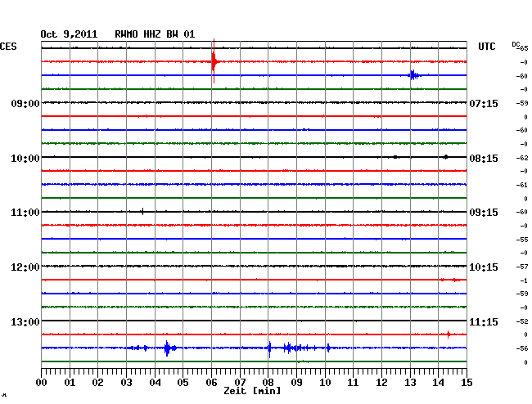Viewport: 532px width, 404px height.
Task: Click the 10:15 UTC time label
Action: 484,267
